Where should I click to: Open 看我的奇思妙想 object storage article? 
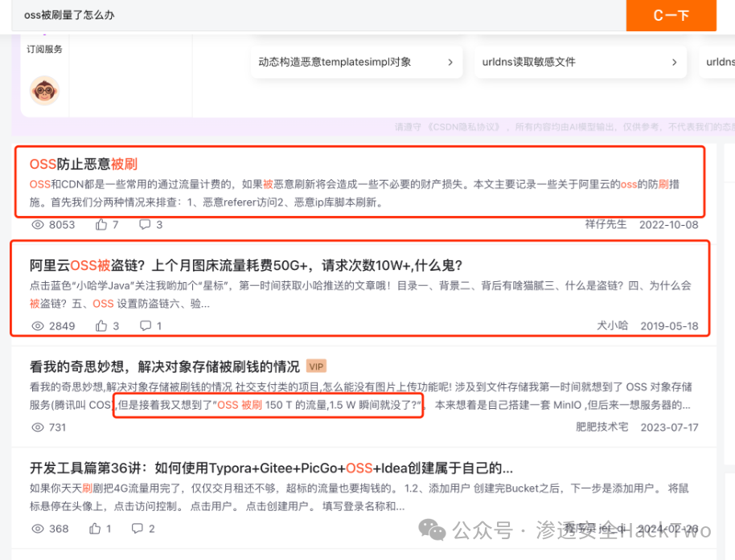pyautogui.click(x=165, y=366)
